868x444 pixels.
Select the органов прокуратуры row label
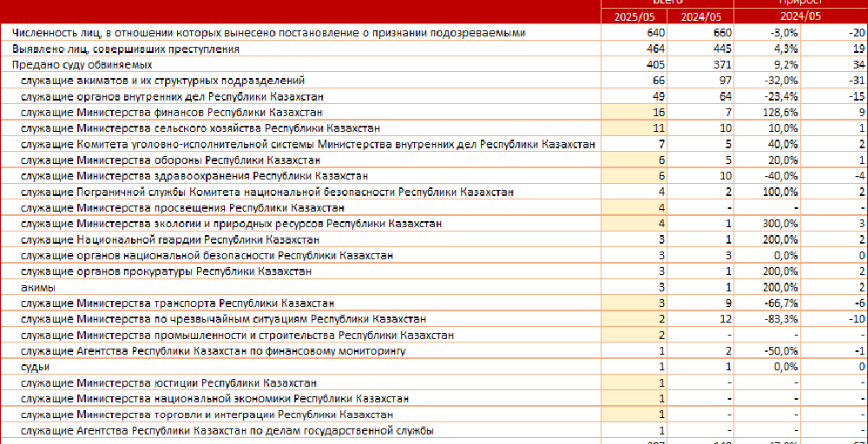pos(166,272)
